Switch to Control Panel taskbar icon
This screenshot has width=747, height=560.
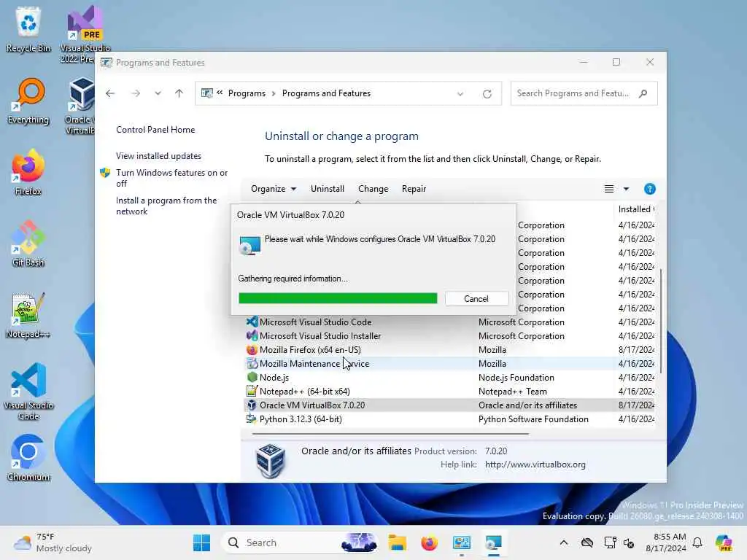coord(462,542)
